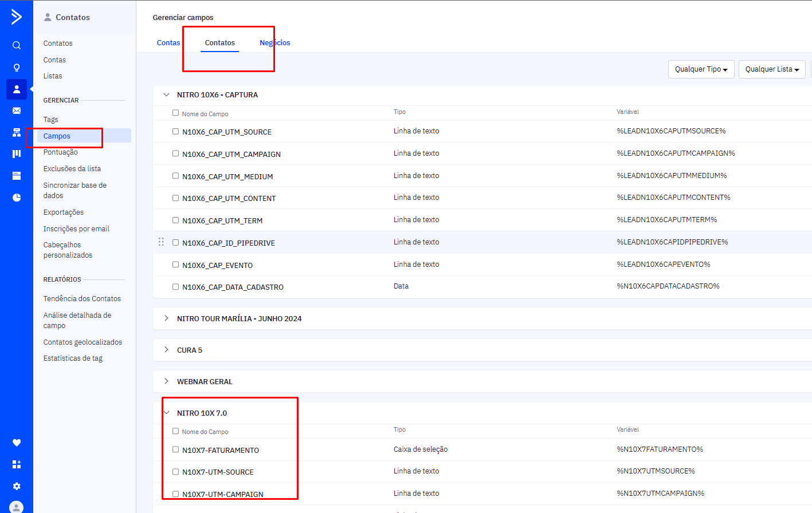Open the search icon in sidebar

click(x=17, y=45)
